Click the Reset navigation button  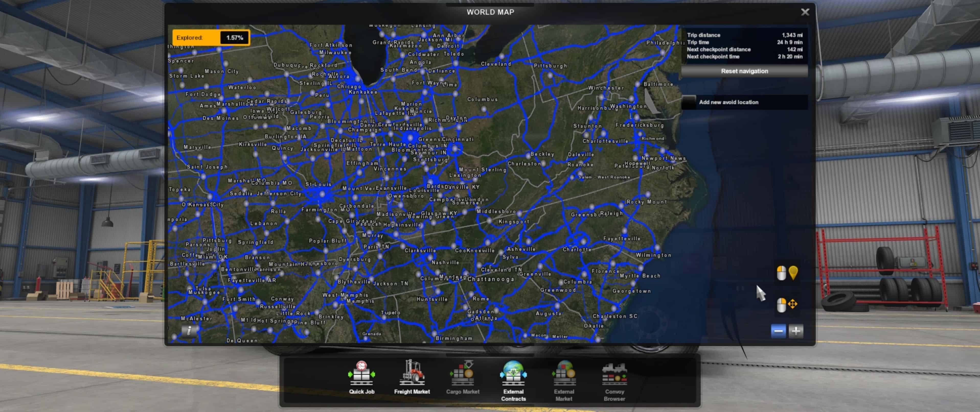744,71
